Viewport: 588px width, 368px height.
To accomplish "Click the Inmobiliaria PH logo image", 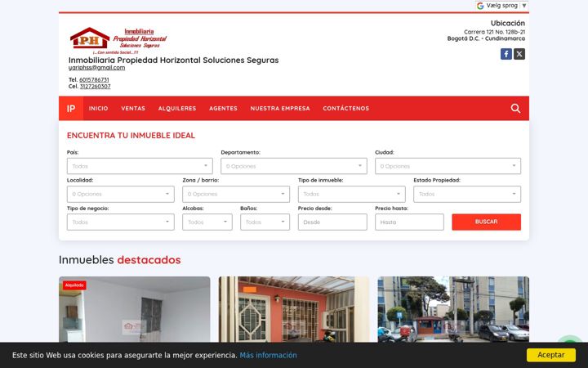I will point(118,41).
